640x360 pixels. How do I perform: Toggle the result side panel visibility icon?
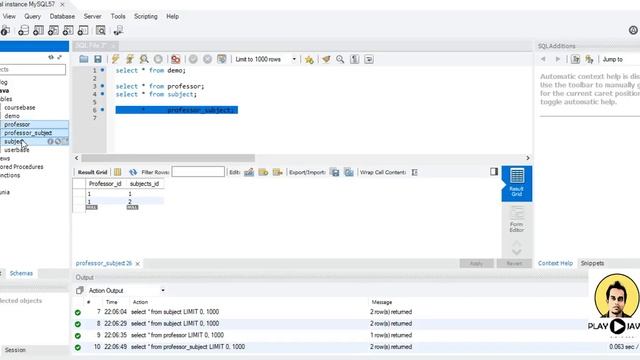[x=494, y=171]
